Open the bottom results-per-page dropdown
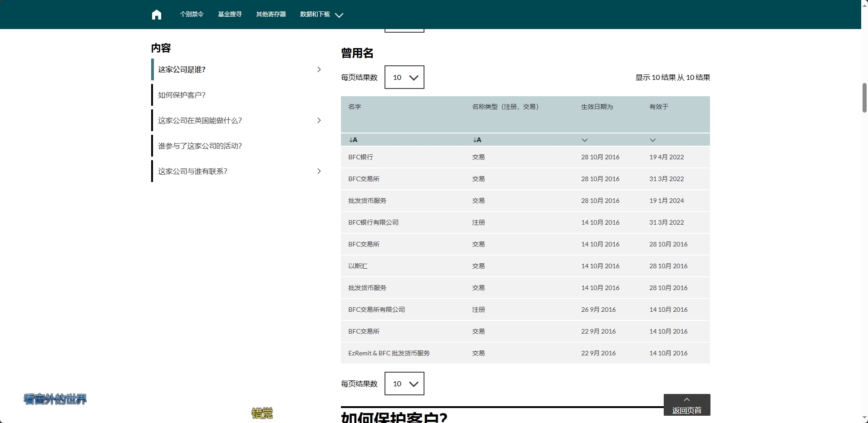868x423 pixels. (x=404, y=384)
